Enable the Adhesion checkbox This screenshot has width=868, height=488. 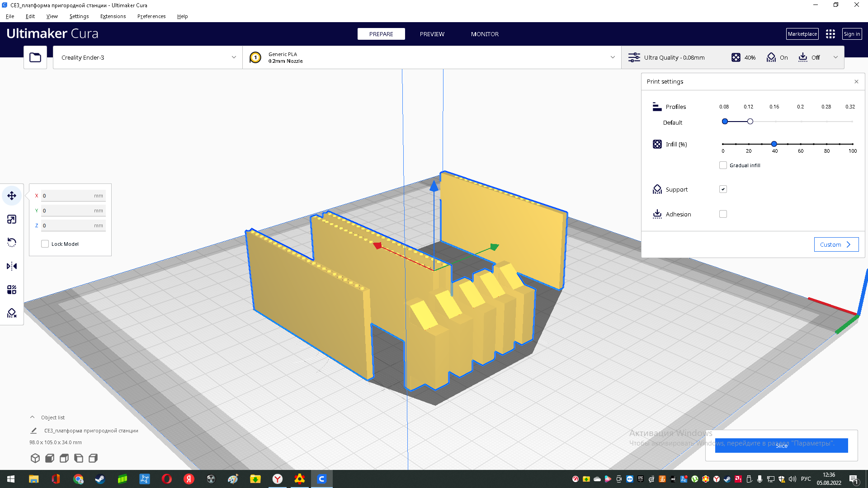click(x=723, y=214)
